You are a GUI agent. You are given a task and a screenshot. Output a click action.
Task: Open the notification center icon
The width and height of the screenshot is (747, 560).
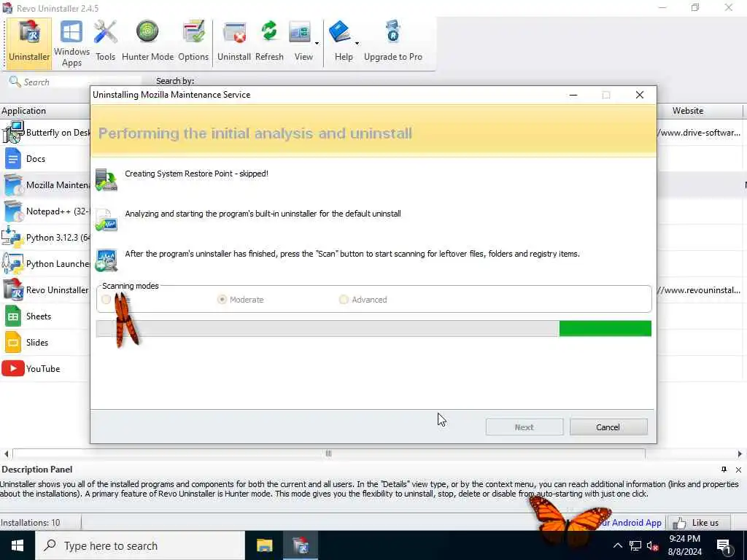point(724,545)
